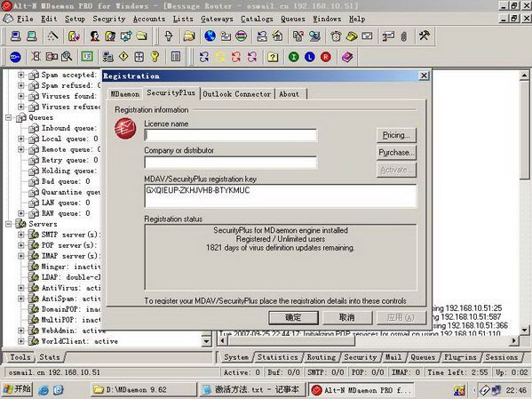The image size is (532, 399).
Task: Open the Security menu
Action: point(109,19)
